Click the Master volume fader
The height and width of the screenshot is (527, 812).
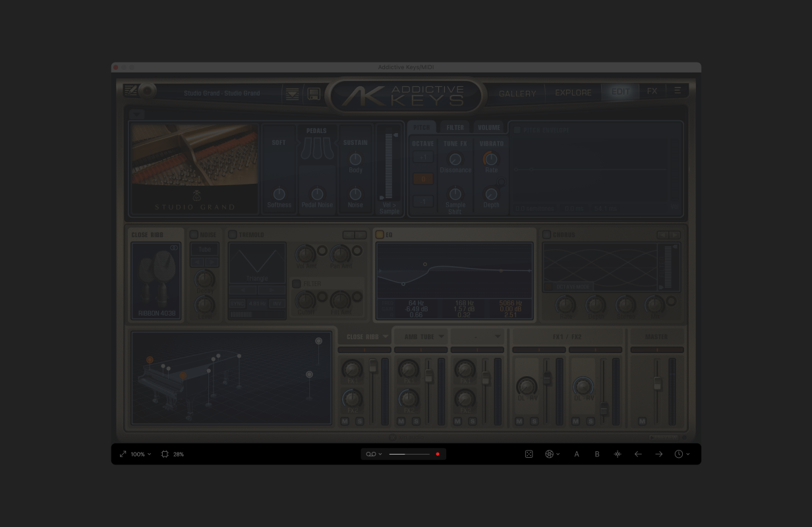(656, 383)
